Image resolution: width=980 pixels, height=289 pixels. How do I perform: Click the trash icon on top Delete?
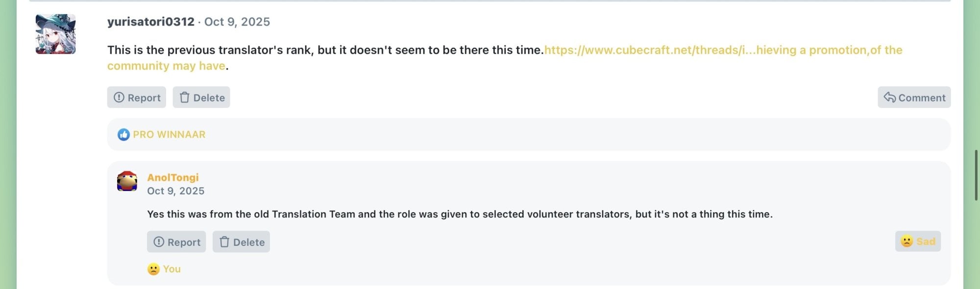tap(184, 97)
